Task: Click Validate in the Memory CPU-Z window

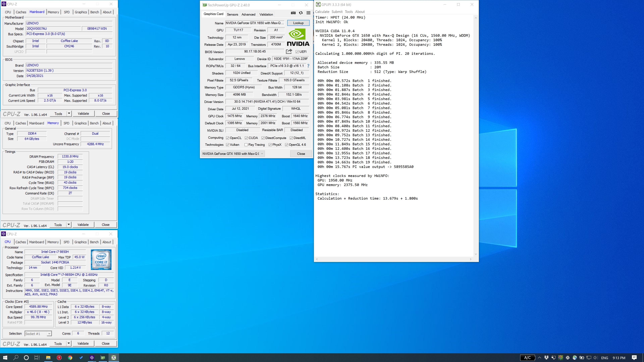Action: (83, 225)
